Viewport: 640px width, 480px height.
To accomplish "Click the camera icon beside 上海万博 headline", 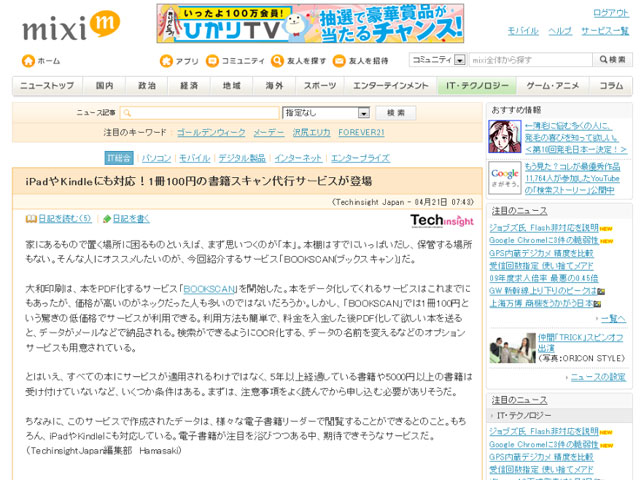I will [x=598, y=304].
